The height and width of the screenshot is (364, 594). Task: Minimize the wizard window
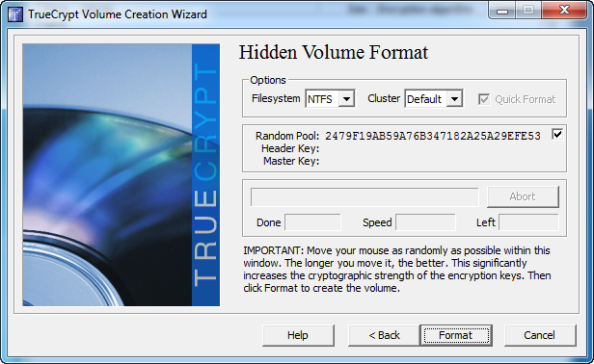pos(502,11)
